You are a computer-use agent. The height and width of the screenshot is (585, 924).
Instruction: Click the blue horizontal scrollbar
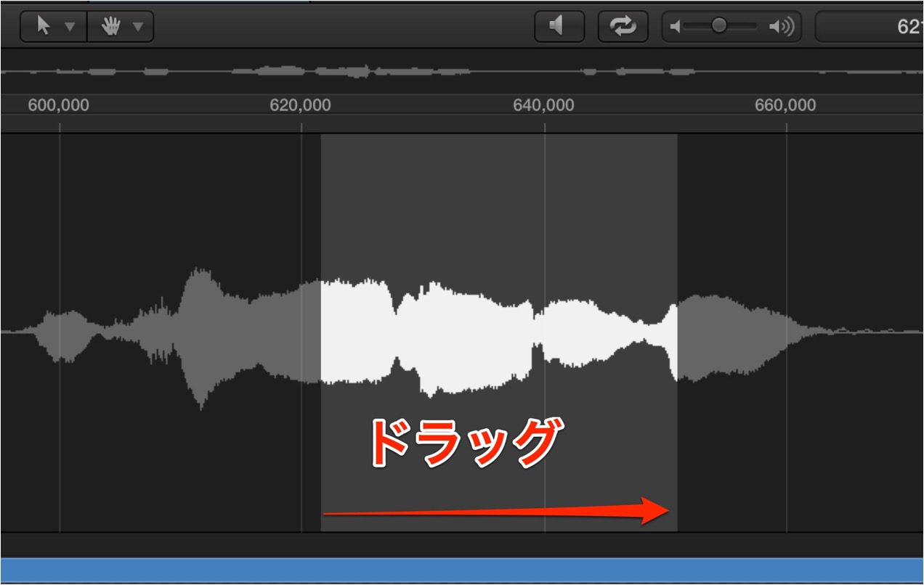tap(462, 569)
